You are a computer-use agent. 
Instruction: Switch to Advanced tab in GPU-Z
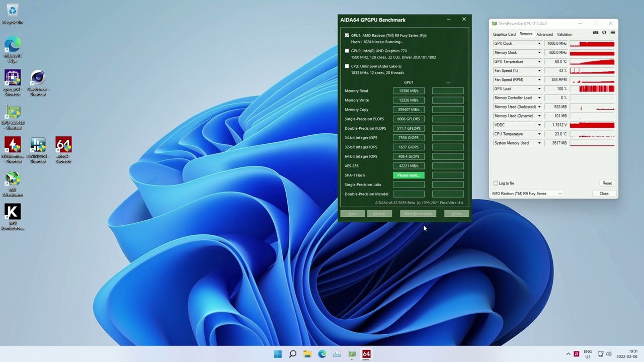point(544,34)
